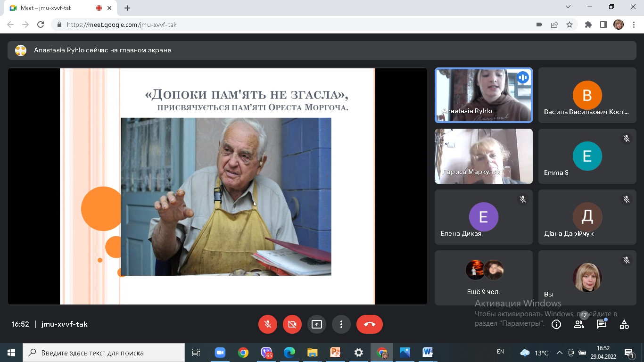
Task: Expand the Chrome tab search chevron
Action: [x=568, y=7]
